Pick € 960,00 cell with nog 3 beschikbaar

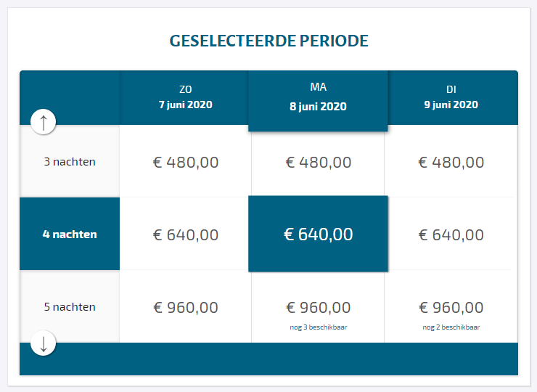[x=318, y=307]
